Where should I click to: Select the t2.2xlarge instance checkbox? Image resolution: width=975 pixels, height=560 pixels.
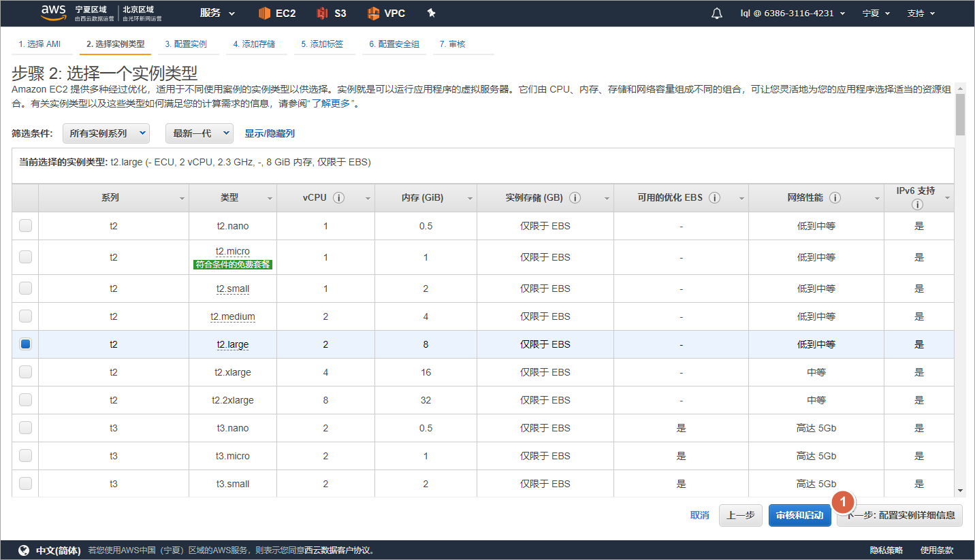[x=25, y=400]
